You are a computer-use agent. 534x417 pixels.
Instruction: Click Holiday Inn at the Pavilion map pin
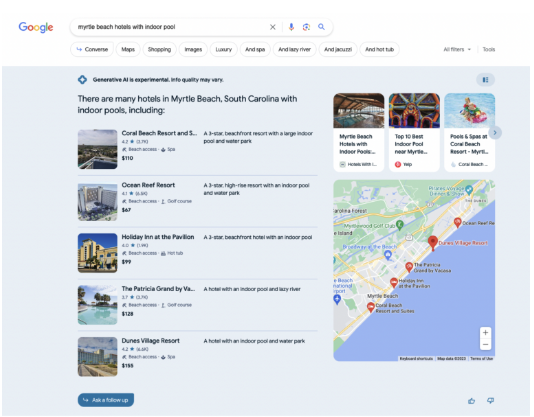coord(394,282)
